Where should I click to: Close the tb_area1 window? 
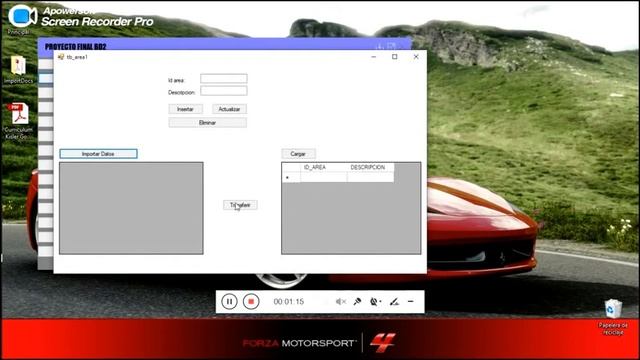point(416,57)
